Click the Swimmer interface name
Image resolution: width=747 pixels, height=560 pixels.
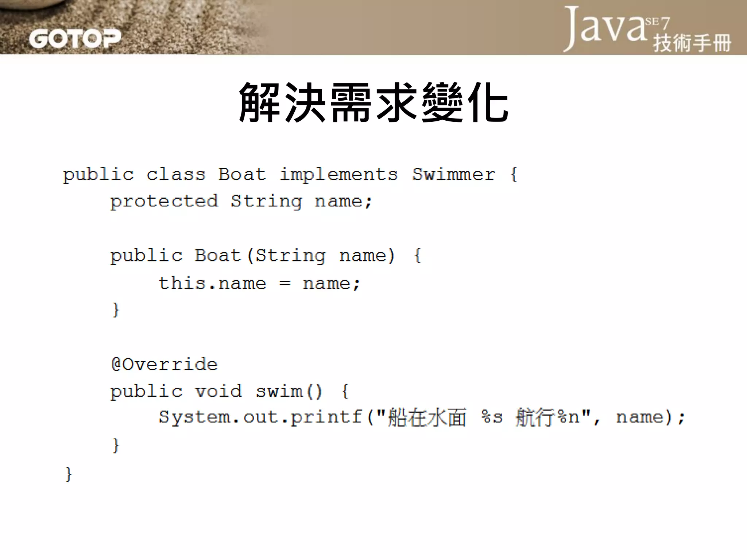(x=453, y=174)
